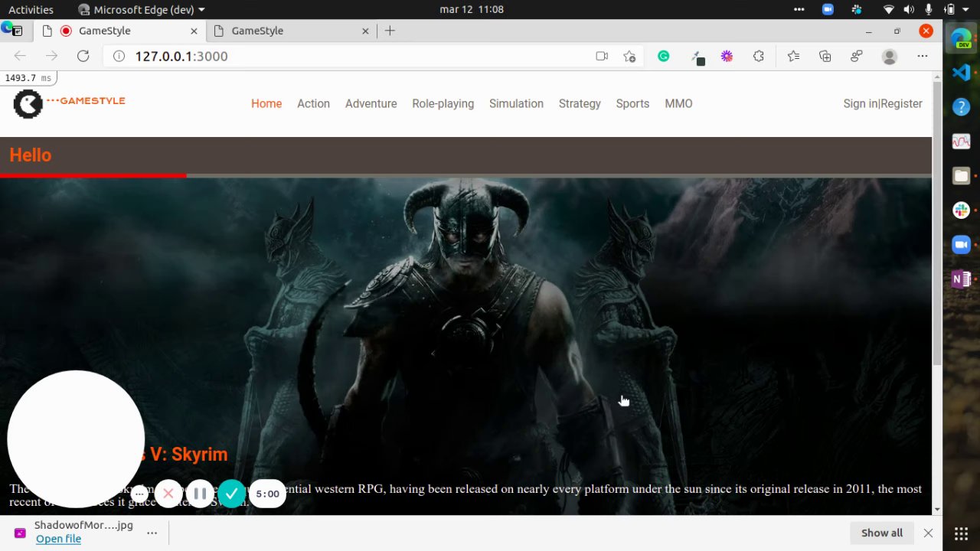The width and height of the screenshot is (980, 551).
Task: Click the ShadowofMor....jpg file name
Action: pos(83,525)
